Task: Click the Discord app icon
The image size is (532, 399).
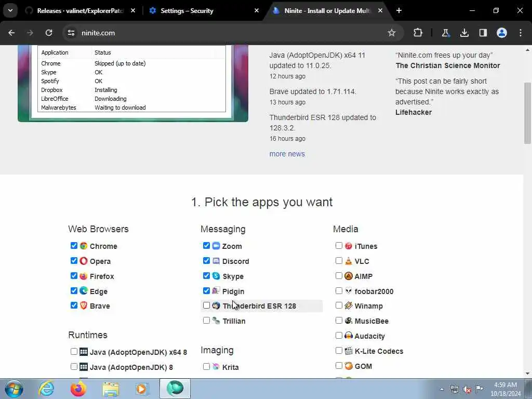Action: (216, 261)
